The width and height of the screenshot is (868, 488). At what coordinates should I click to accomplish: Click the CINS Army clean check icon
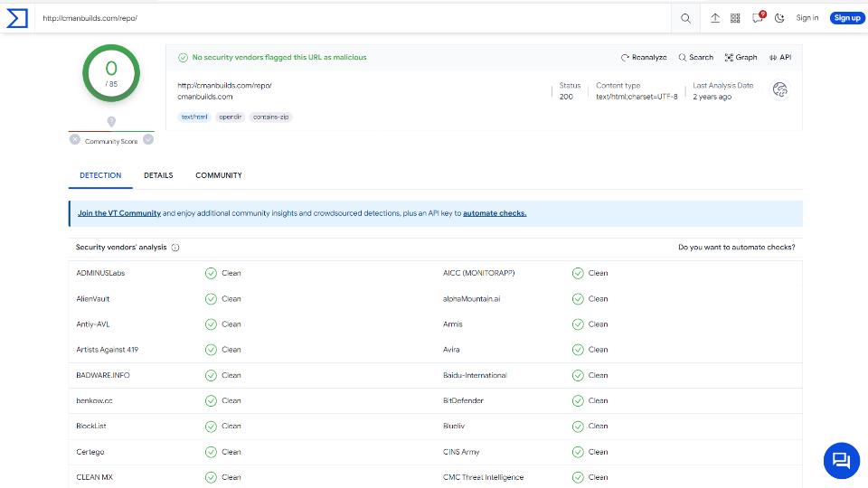tap(578, 452)
